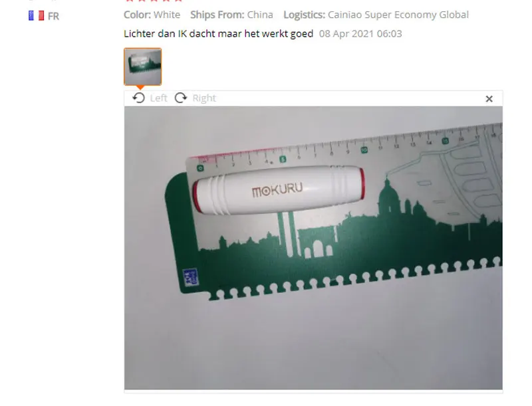Click the green 10 marker on the ruler

(x=364, y=150)
